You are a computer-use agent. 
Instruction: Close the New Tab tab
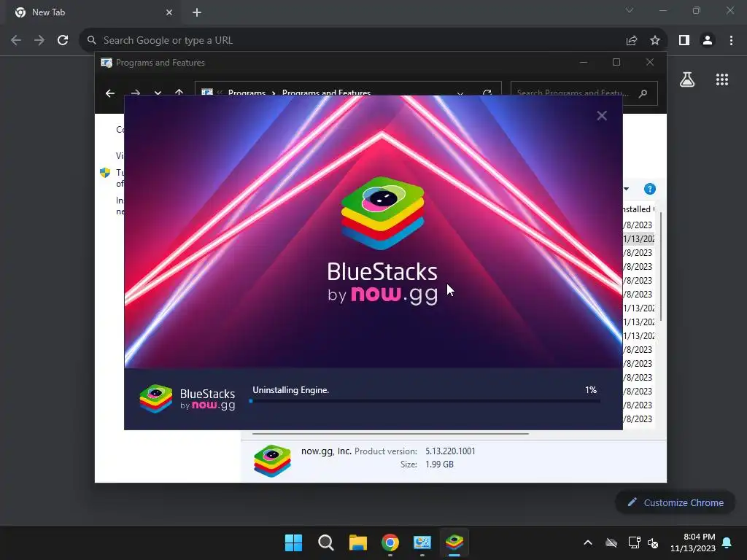pos(169,12)
